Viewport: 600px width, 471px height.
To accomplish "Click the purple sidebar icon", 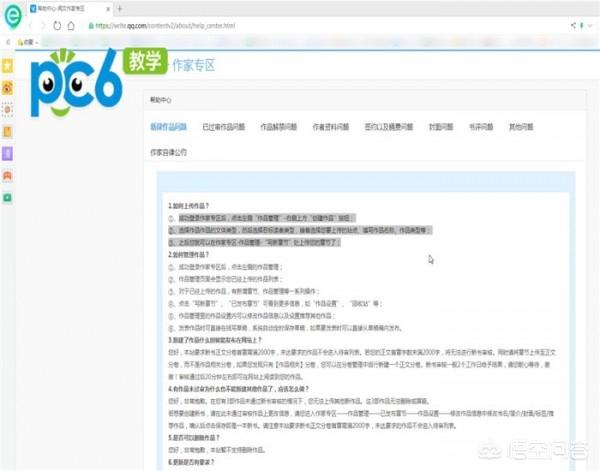I will coord(8,153).
